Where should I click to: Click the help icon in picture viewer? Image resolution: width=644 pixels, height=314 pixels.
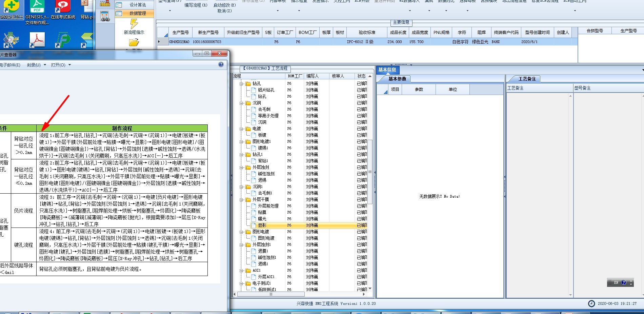[x=221, y=64]
